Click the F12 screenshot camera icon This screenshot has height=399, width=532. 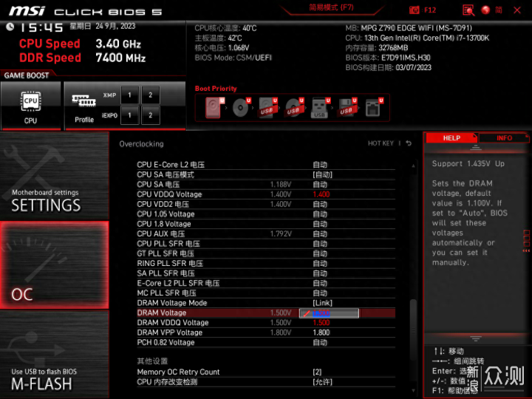[414, 10]
